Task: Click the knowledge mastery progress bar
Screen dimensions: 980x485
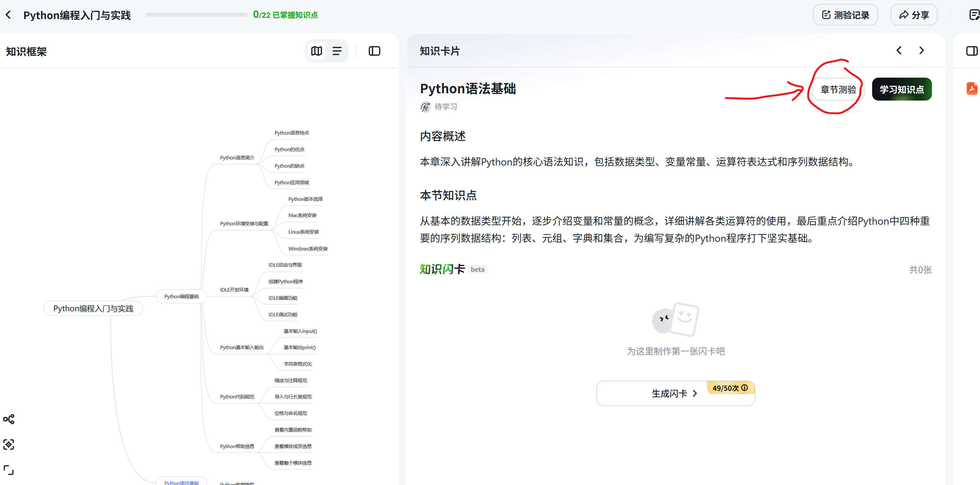Action: coord(197,15)
